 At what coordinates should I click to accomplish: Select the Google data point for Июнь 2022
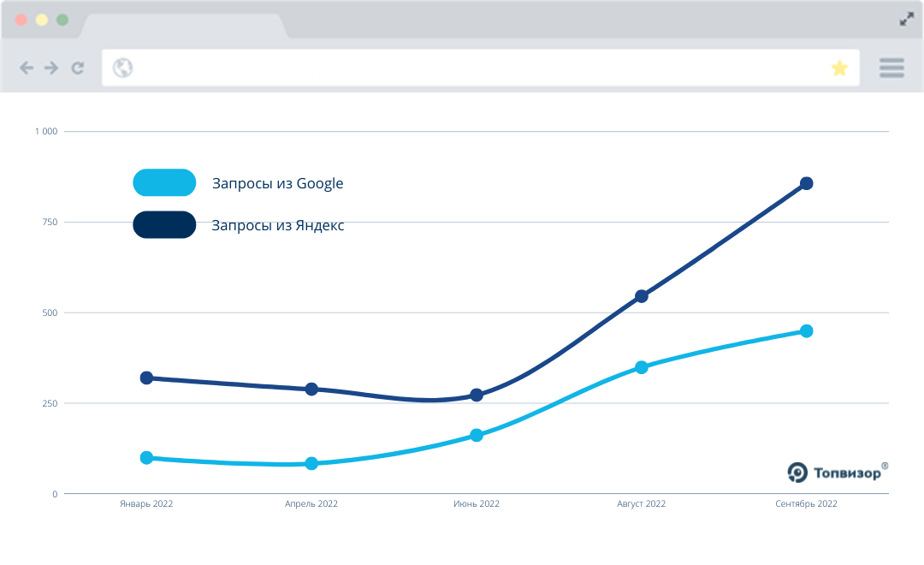click(x=477, y=435)
